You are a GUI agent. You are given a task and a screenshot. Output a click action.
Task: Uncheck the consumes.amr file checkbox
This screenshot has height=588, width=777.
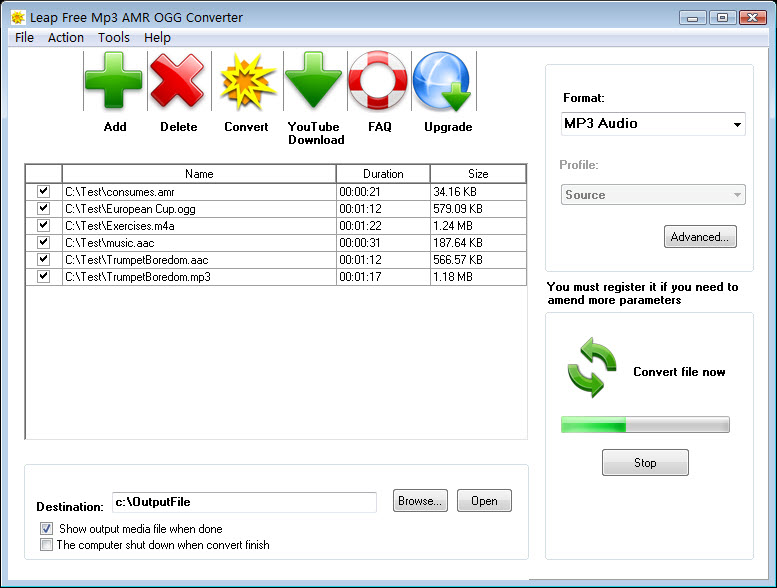click(44, 191)
